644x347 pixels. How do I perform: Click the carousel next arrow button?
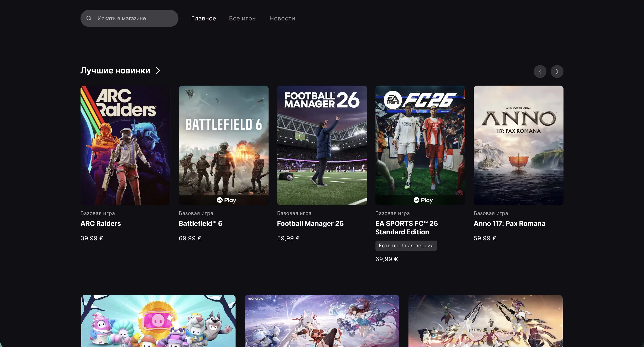pos(557,72)
